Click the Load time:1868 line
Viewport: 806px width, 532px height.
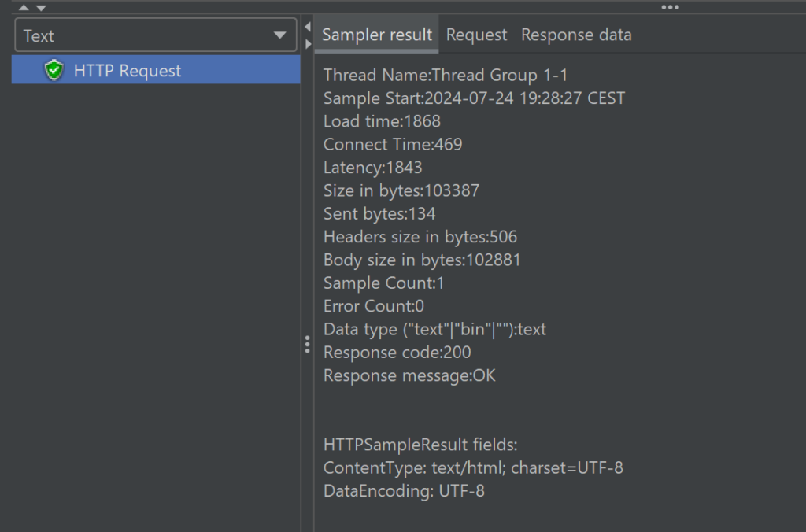pyautogui.click(x=382, y=121)
